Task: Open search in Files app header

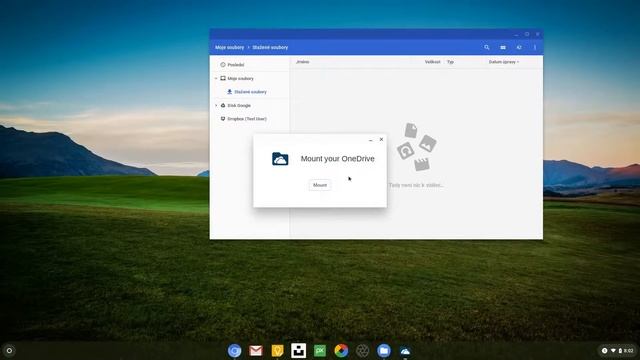Action: click(x=487, y=47)
